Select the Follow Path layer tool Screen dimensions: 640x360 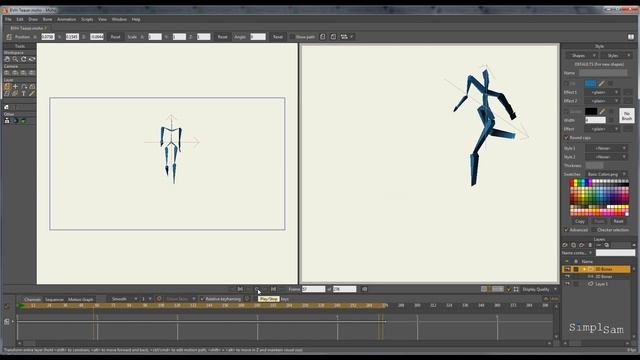(x=24, y=87)
